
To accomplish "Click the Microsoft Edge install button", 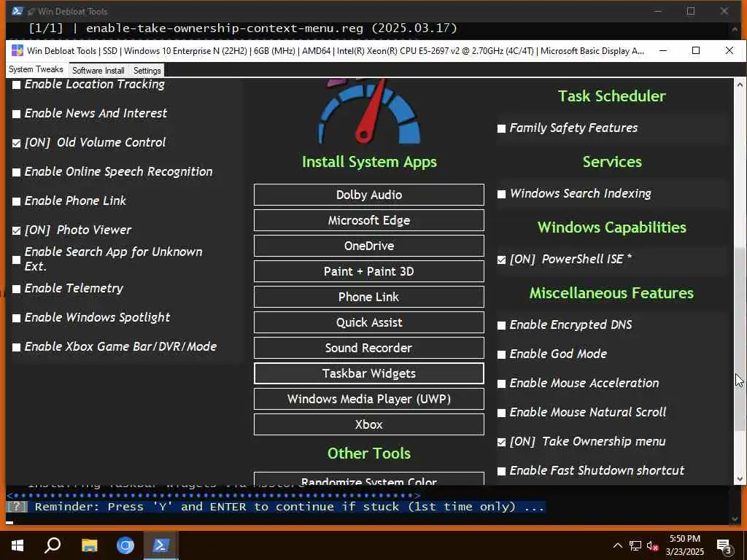I will (368, 220).
